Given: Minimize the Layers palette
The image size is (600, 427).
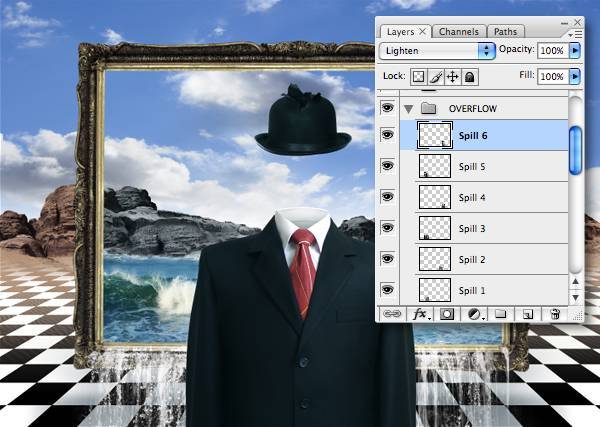Looking at the screenshot, I should tap(565, 23).
